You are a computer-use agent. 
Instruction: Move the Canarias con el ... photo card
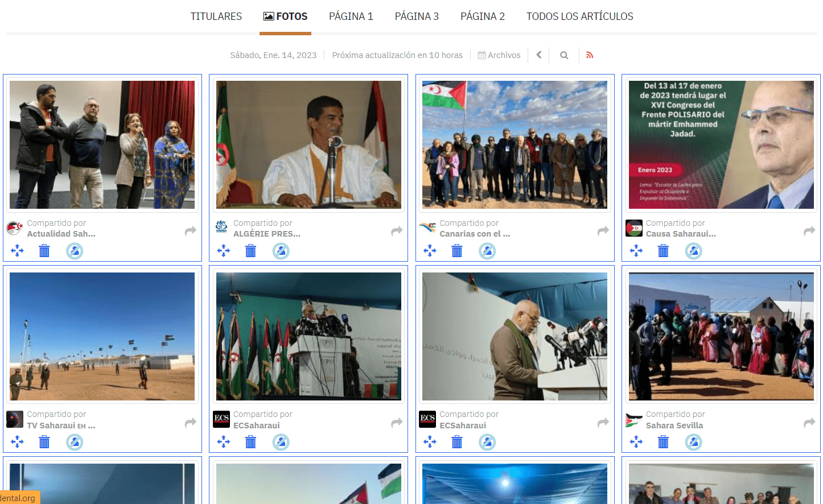coord(430,250)
